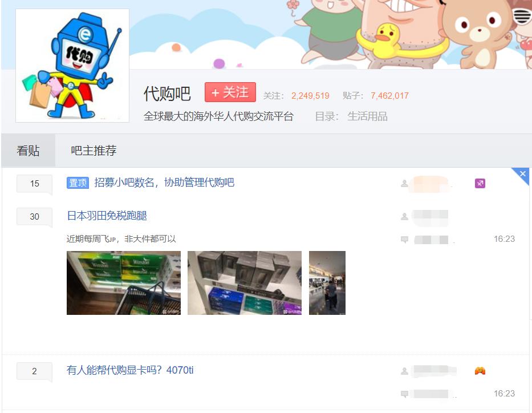The image size is (532, 413).
Task: Open the gray boxed products shelf thumbnail
Action: point(244,283)
